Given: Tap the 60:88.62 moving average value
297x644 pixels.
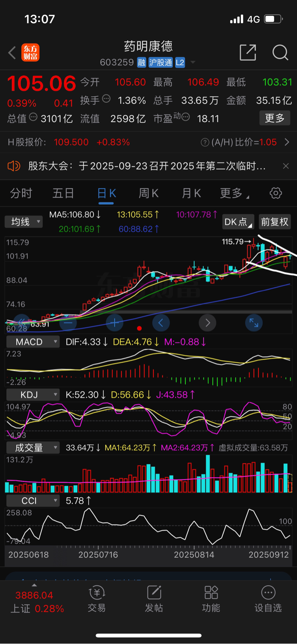Looking at the screenshot, I should coord(139,229).
